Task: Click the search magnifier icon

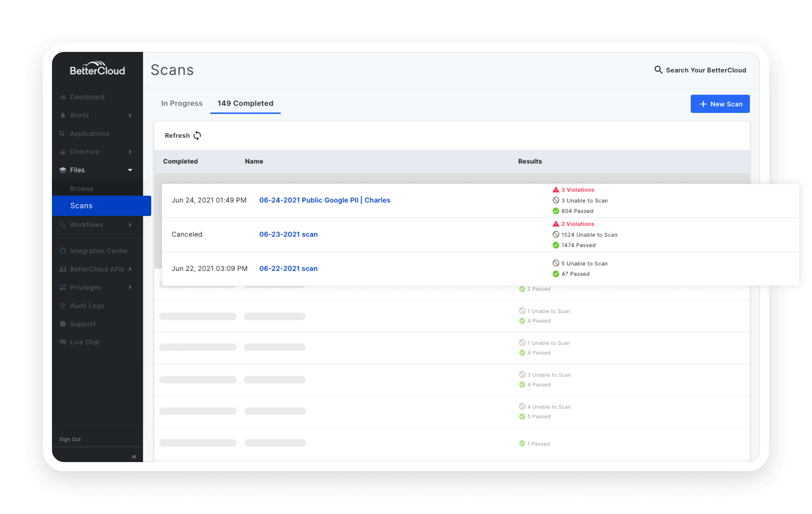Action: click(658, 70)
